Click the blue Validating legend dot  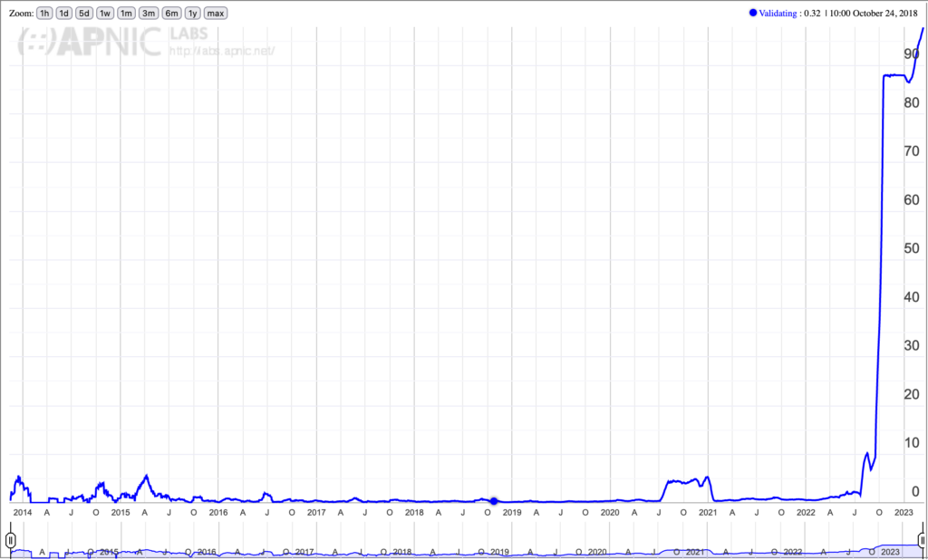(x=752, y=14)
